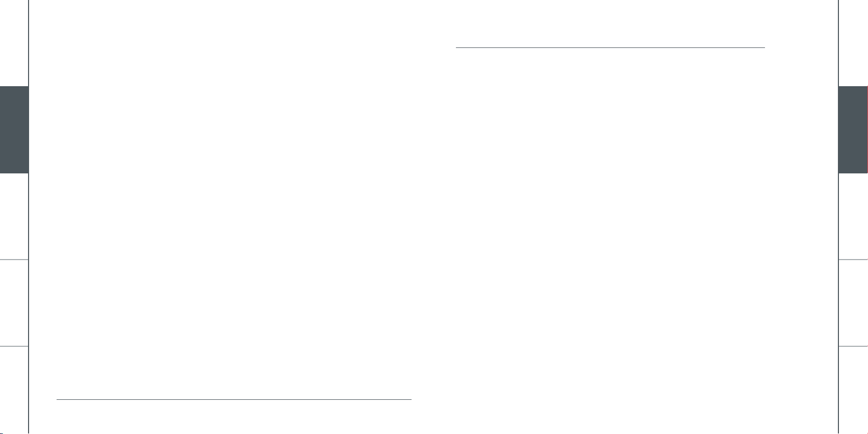Click the center gutter between the two pages
This screenshot has width=868, height=434.
(x=433, y=217)
